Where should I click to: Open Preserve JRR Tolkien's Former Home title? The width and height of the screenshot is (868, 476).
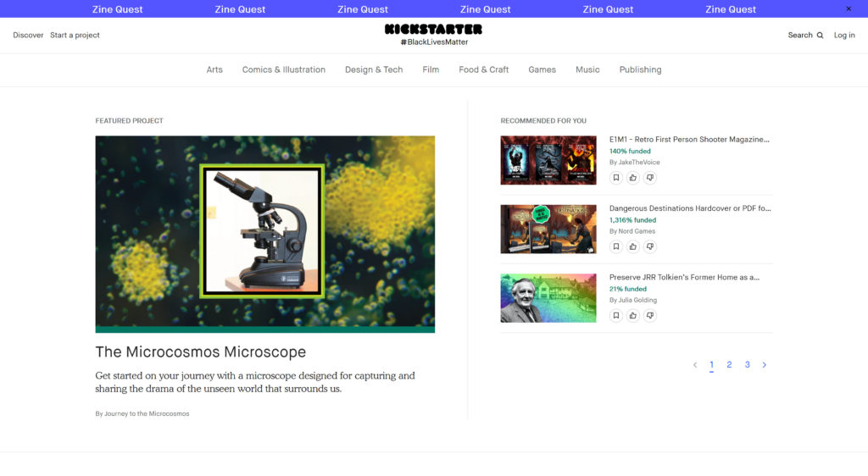[x=684, y=278]
